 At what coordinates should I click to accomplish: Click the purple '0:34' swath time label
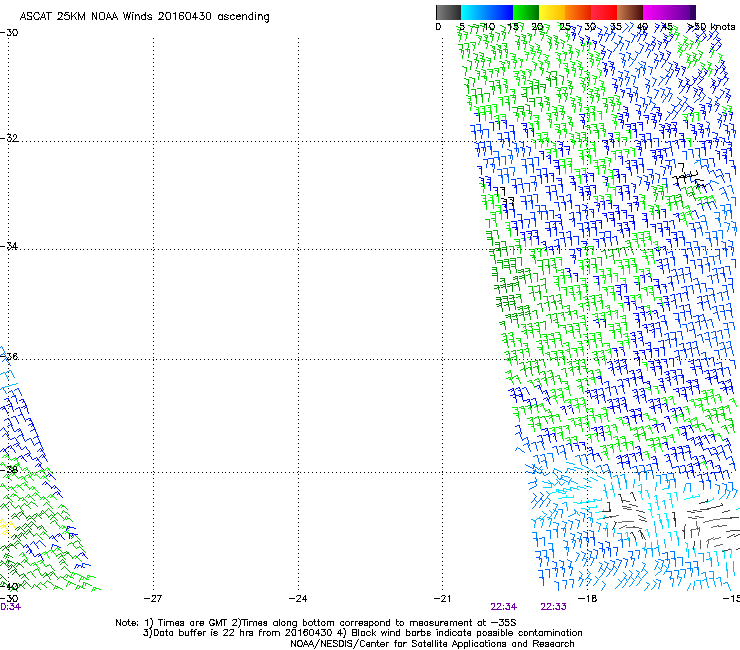(x=10, y=607)
